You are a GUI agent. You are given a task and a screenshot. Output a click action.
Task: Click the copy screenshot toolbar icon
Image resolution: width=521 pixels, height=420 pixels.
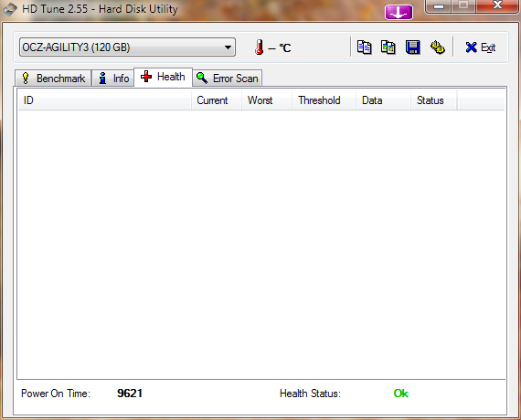coord(388,47)
